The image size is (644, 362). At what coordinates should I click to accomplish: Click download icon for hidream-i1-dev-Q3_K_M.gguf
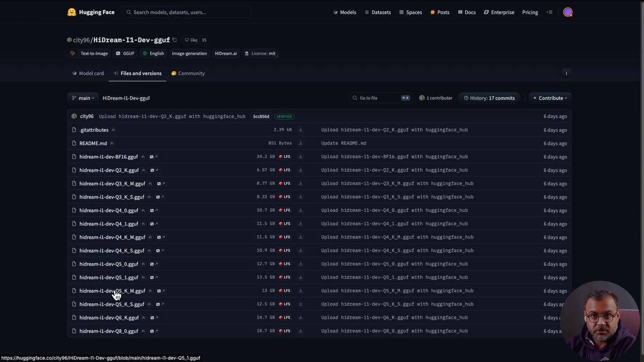tap(301, 183)
